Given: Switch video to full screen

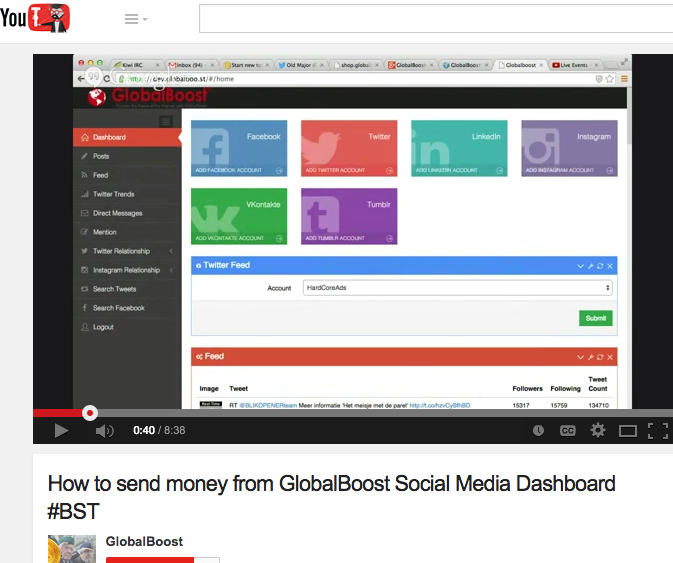Looking at the screenshot, I should [658, 430].
